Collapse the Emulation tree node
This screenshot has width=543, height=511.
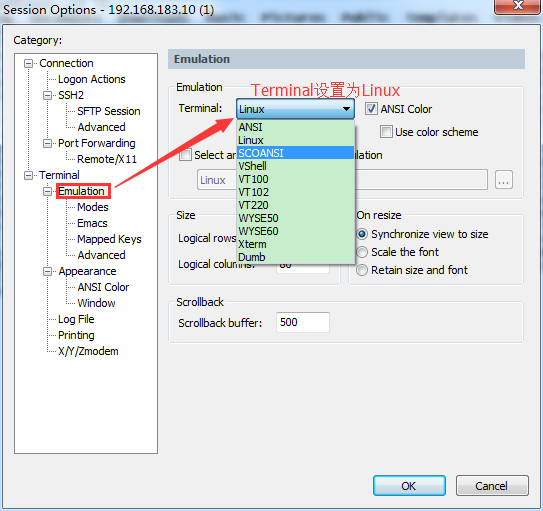[x=47, y=191]
